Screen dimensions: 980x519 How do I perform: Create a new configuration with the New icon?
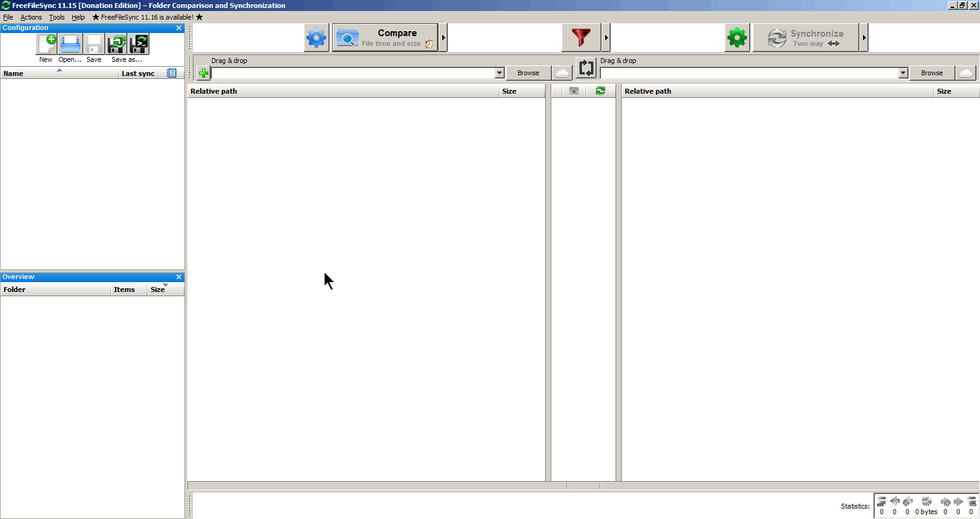click(x=47, y=44)
